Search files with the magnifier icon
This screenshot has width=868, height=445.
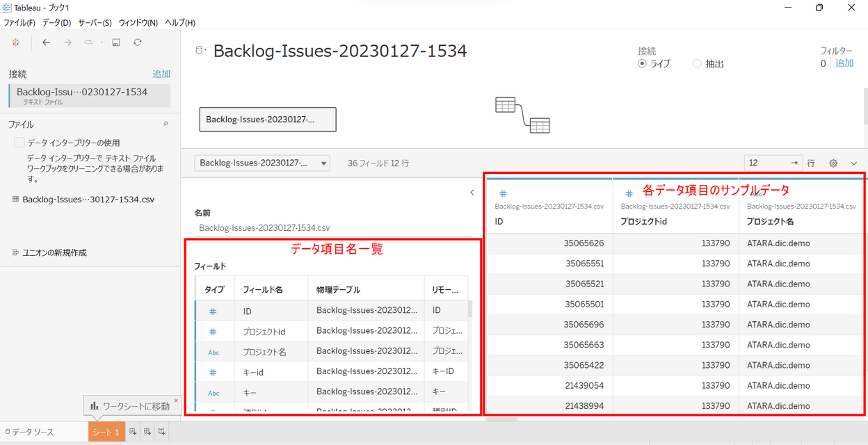tap(166, 124)
